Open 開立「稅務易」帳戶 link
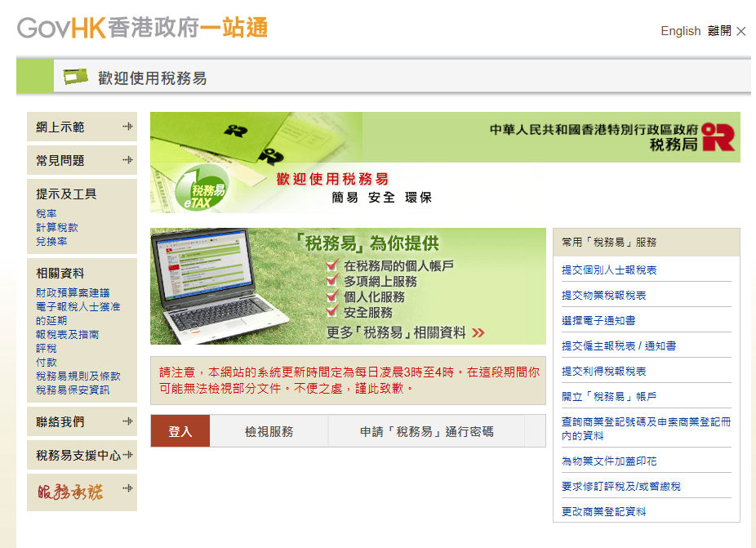The height and width of the screenshot is (548, 756). pyautogui.click(x=609, y=397)
